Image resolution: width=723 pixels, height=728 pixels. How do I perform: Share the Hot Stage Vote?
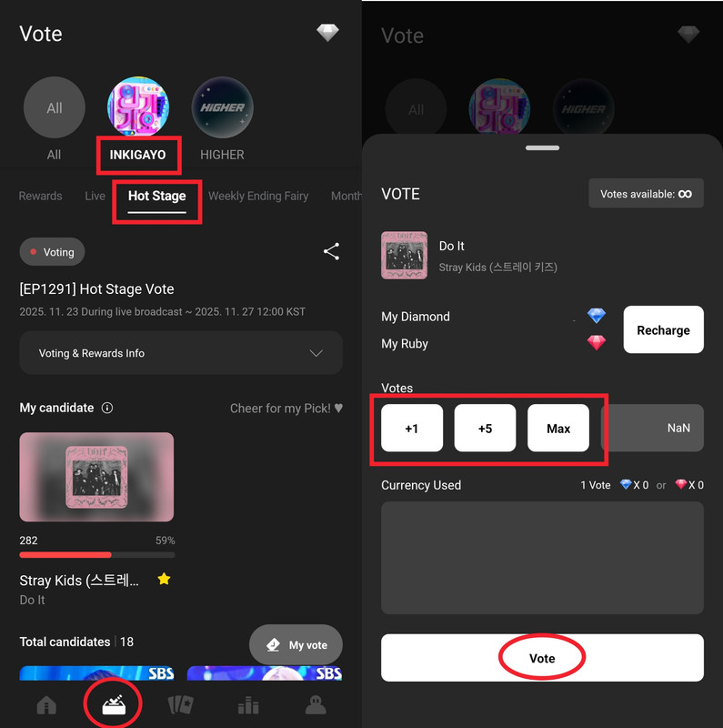(x=331, y=251)
